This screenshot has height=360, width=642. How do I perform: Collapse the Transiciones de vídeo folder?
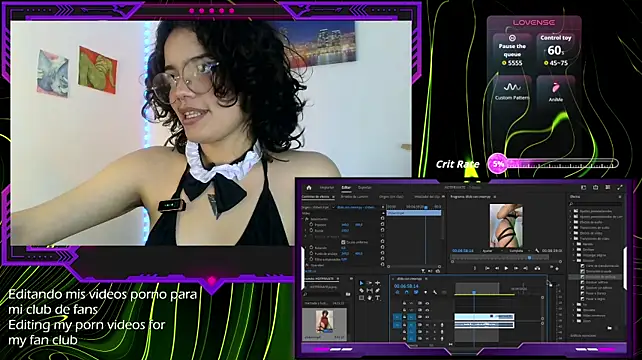[572, 238]
